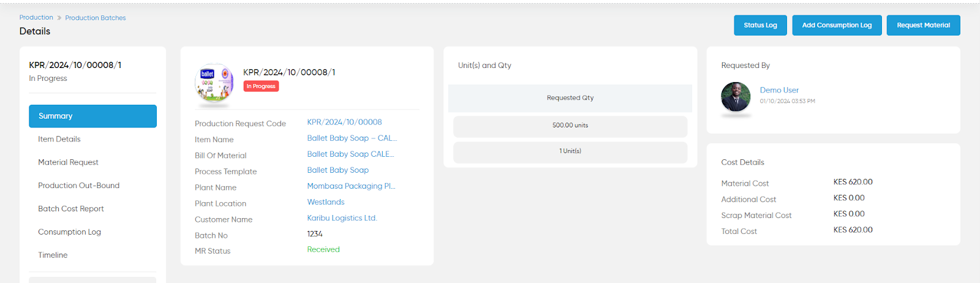Click the Request Material button
This screenshot has height=283, width=980.
[923, 25]
